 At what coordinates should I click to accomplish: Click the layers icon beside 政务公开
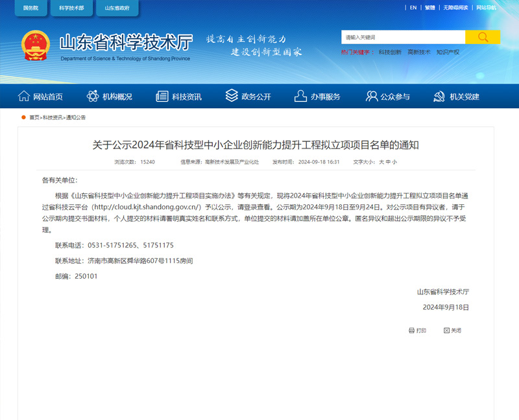(x=232, y=95)
